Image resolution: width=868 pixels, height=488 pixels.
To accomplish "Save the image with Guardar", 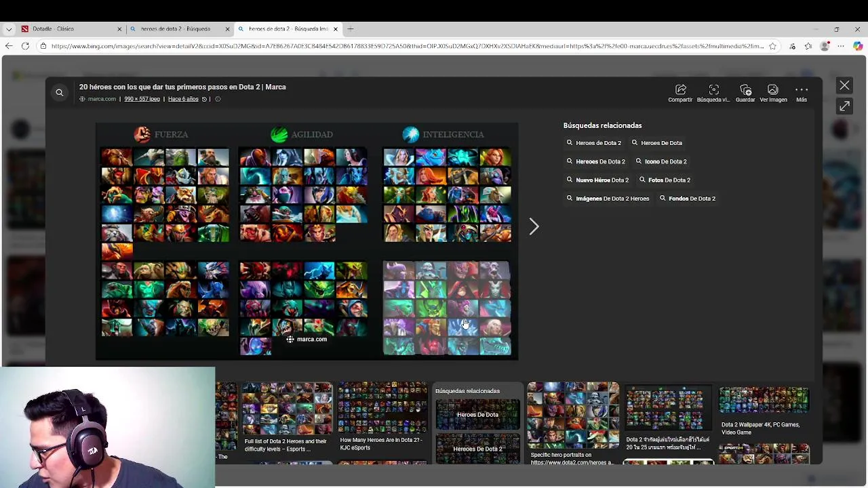I will pos(745,94).
